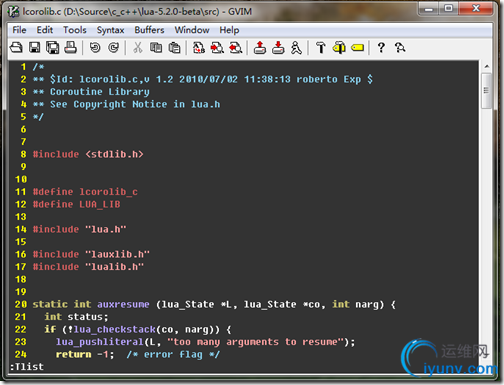Screen dimensions: 504x385
Task: Click "status;" on line 21
Action: click(88, 317)
